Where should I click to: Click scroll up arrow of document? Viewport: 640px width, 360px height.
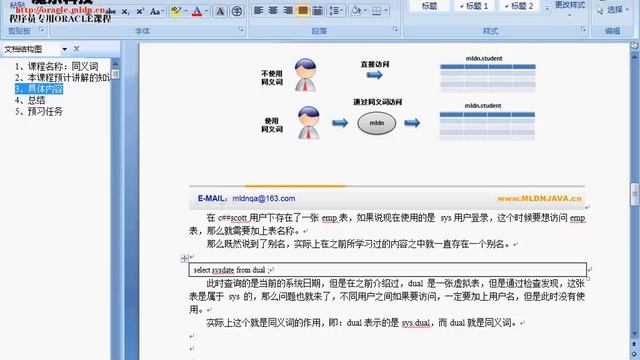point(634,57)
